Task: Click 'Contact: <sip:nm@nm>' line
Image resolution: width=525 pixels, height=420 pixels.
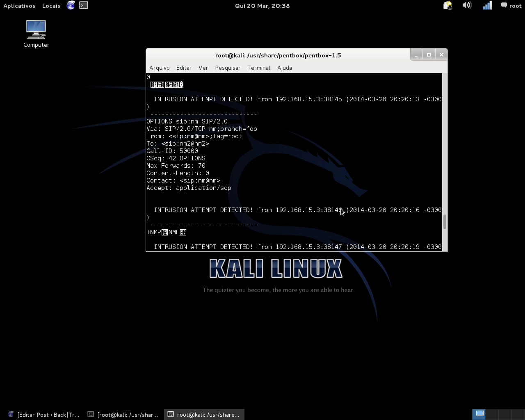Action: coord(183,180)
